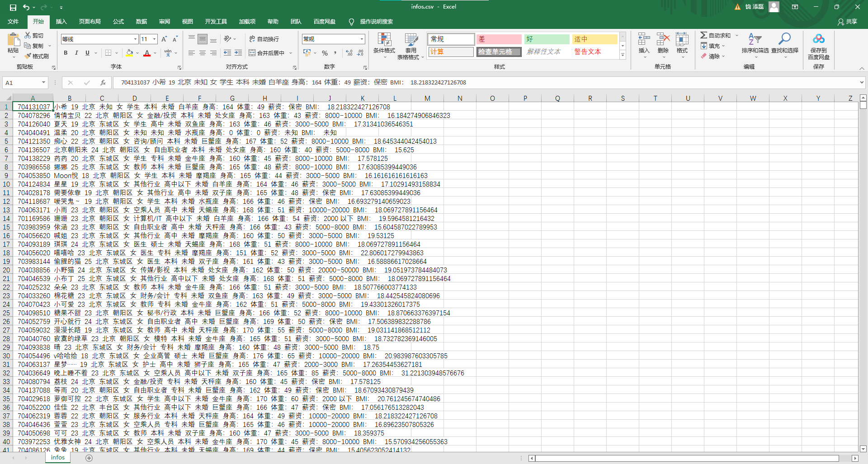Toggle Underline formatting
Screen dimensions: 868x464
point(87,53)
